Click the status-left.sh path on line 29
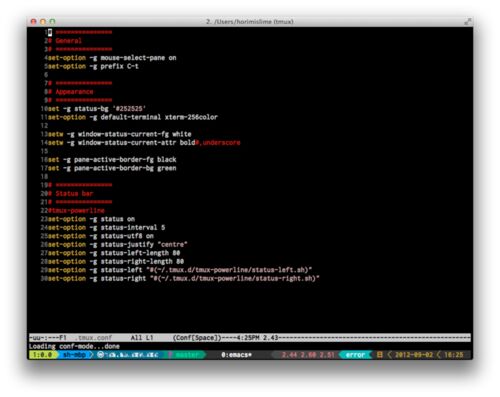The height and width of the screenshot is (397, 500). coord(229,270)
